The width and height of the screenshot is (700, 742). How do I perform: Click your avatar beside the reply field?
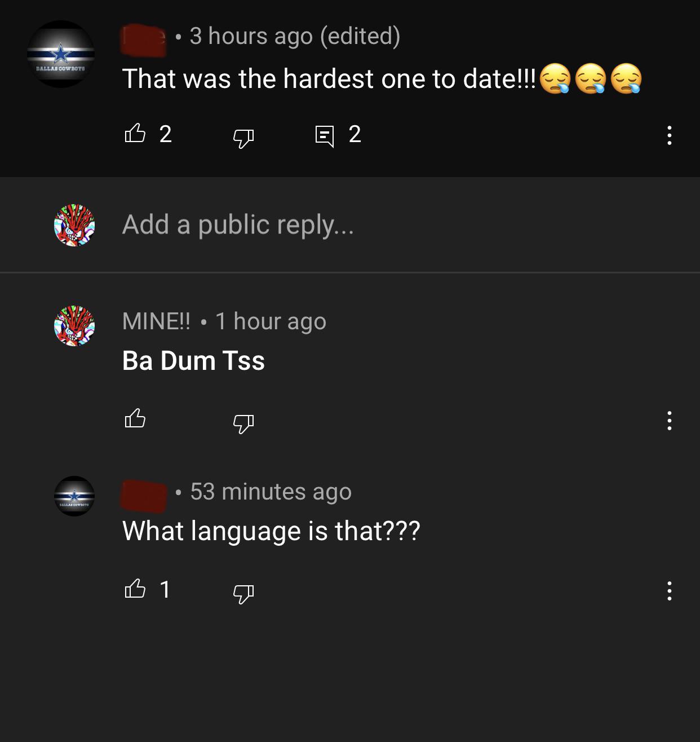click(x=74, y=225)
